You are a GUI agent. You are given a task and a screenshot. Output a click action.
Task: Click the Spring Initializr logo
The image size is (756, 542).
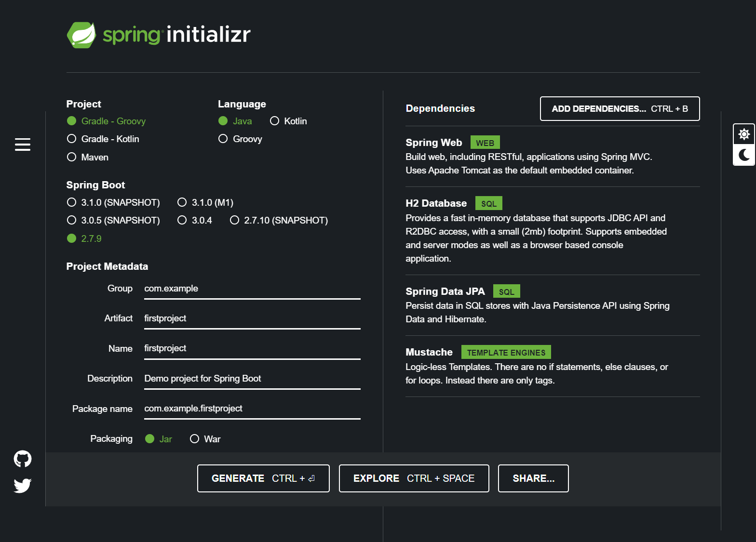click(159, 35)
